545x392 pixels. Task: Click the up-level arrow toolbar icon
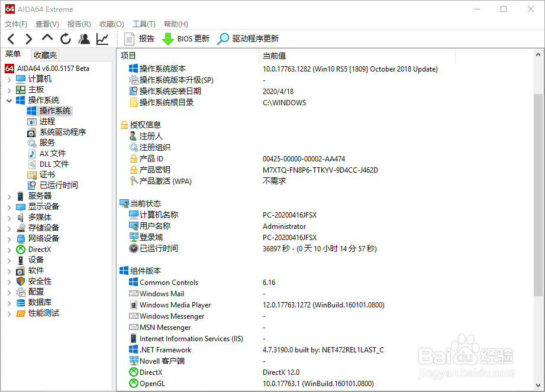tap(47, 38)
